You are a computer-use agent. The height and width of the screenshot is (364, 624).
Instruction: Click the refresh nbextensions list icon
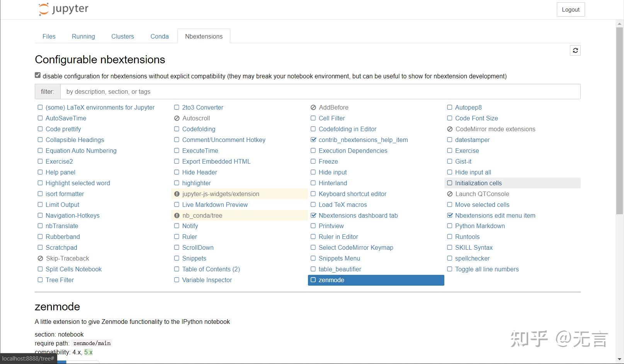pos(575,51)
